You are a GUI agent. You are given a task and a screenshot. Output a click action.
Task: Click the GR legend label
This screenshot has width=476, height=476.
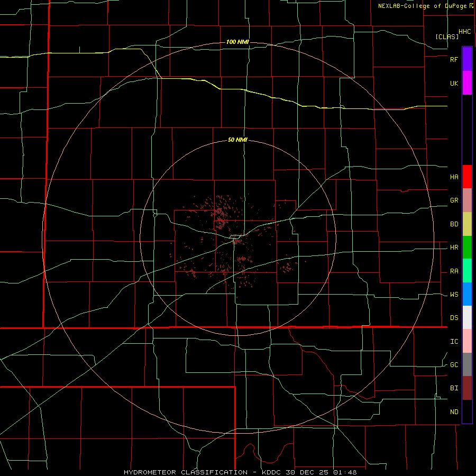pyautogui.click(x=454, y=200)
